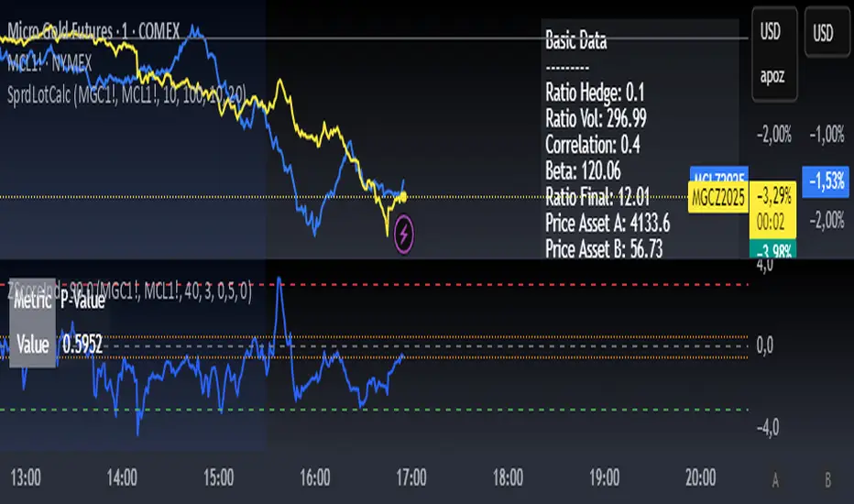Click the -4,0 z-score scale label
The width and height of the screenshot is (854, 504).
pyautogui.click(x=767, y=428)
